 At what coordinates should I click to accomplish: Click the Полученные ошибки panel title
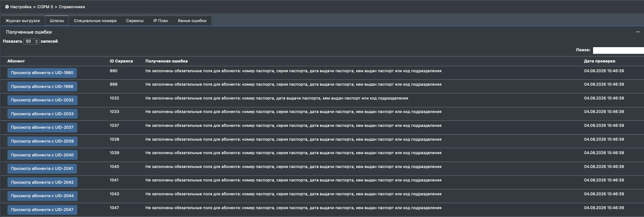pos(29,32)
